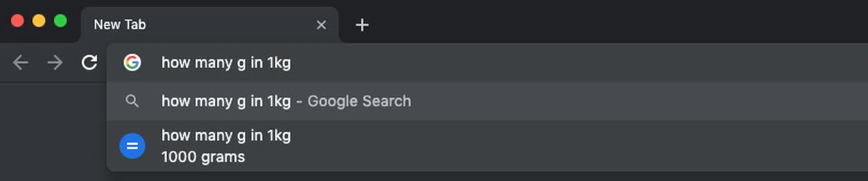This screenshot has width=868, height=181.
Task: Click the magnifier icon in search suggestion
Action: (x=132, y=101)
